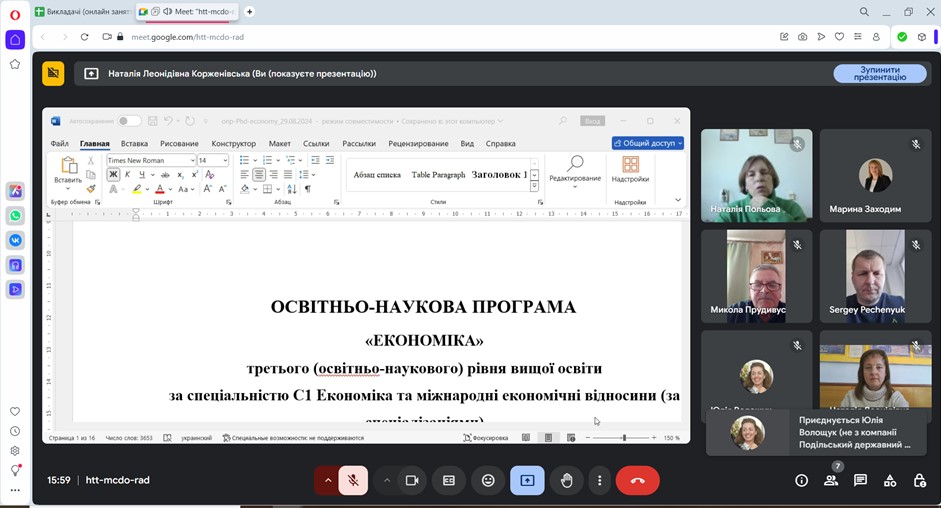Click Зупинити презентацію button

(x=878, y=74)
